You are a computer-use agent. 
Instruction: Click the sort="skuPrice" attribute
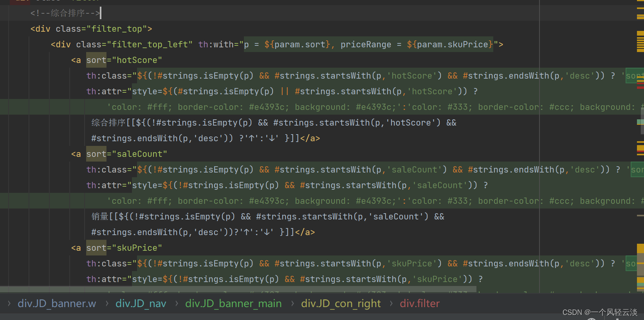124,248
